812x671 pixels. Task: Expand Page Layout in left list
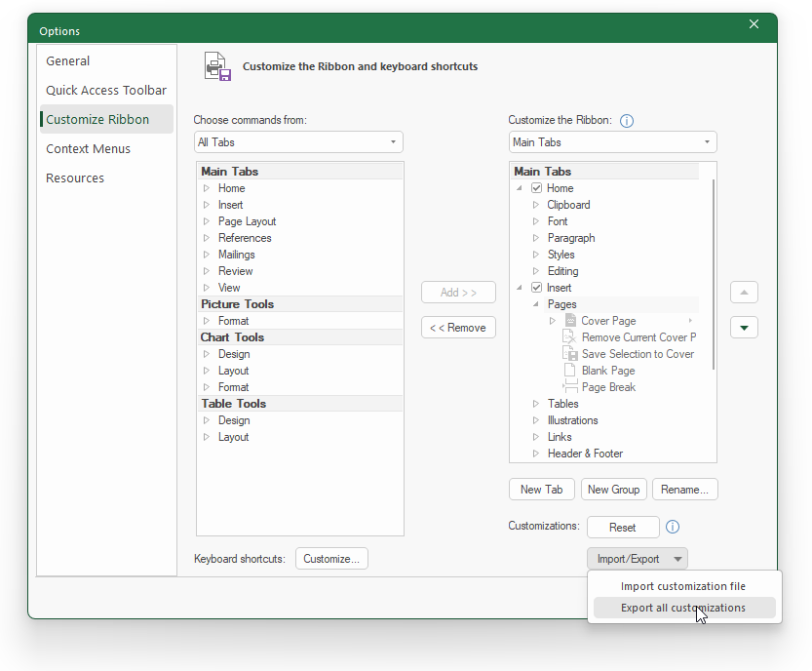tap(206, 221)
